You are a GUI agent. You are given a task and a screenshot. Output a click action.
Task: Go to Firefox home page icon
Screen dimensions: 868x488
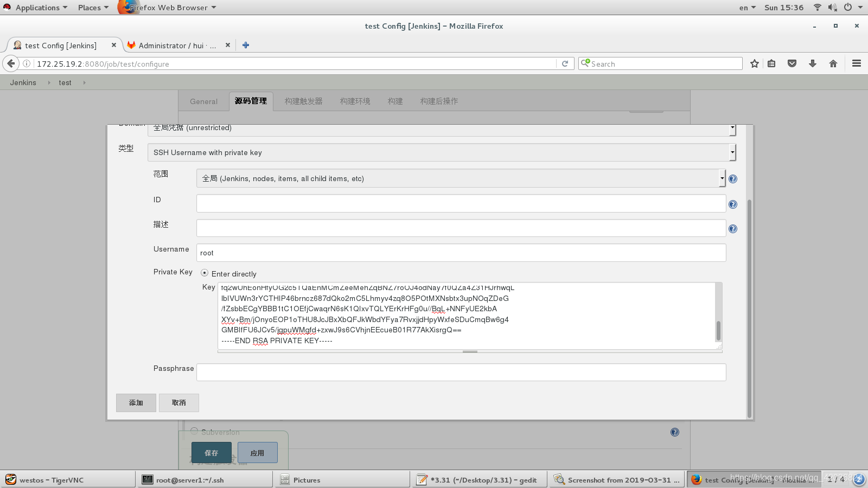click(x=833, y=63)
